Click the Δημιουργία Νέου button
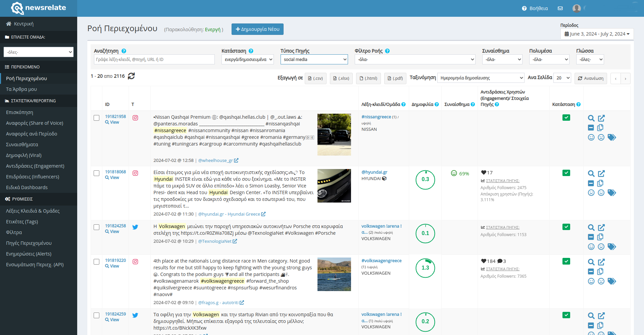Image resolution: width=644 pixels, height=335 pixels. click(257, 29)
